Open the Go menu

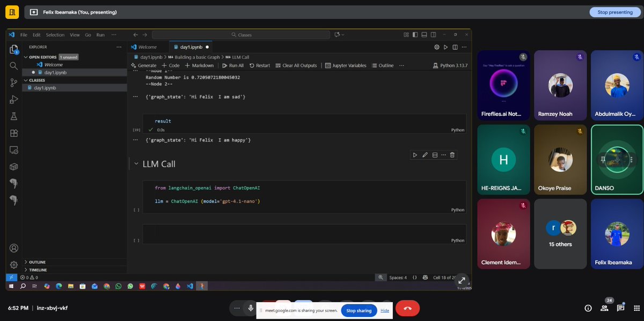(x=88, y=35)
